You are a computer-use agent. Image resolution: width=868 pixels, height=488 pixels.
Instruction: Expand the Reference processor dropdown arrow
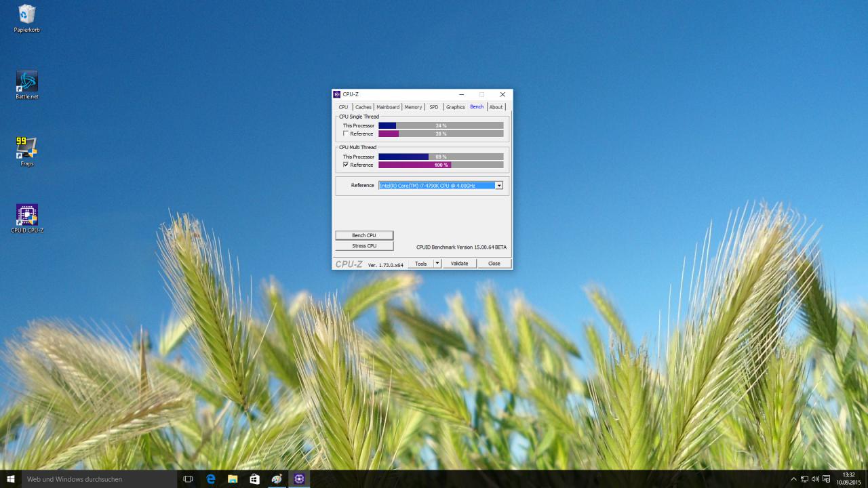[499, 185]
